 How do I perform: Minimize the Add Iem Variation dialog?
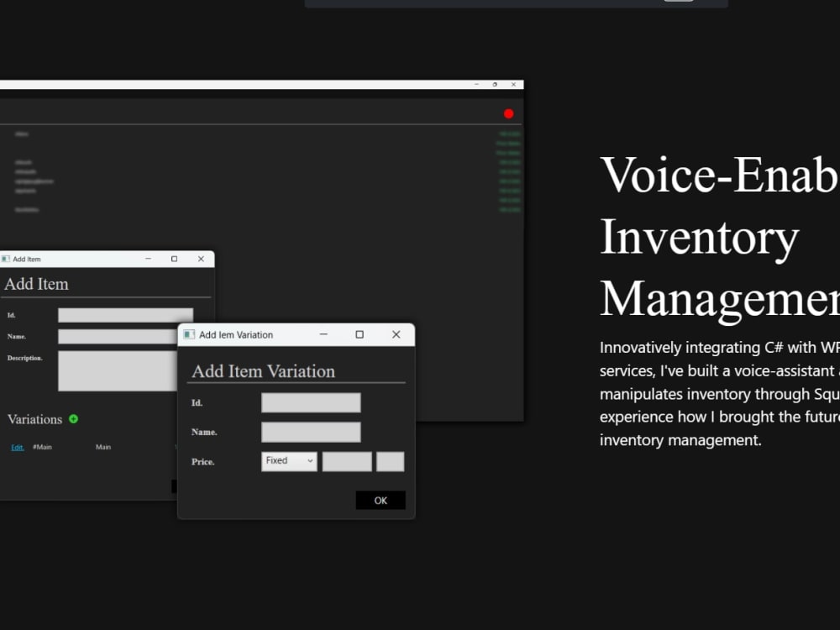(x=323, y=334)
